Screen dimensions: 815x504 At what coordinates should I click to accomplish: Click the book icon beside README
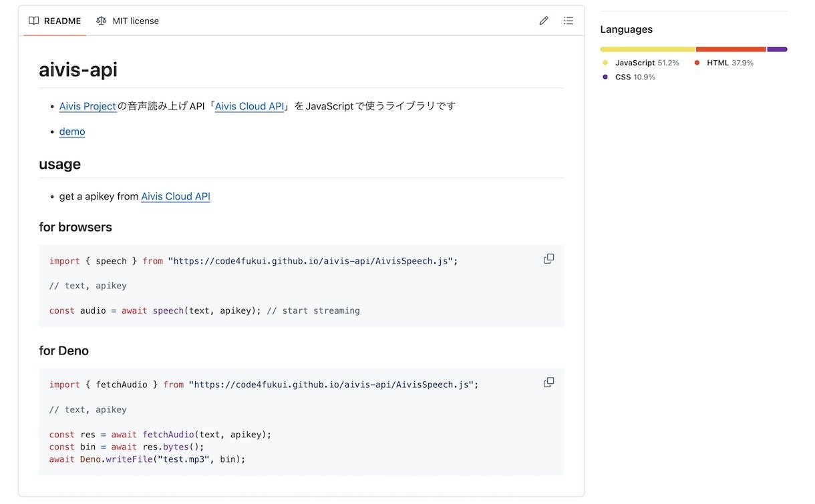pos(34,21)
